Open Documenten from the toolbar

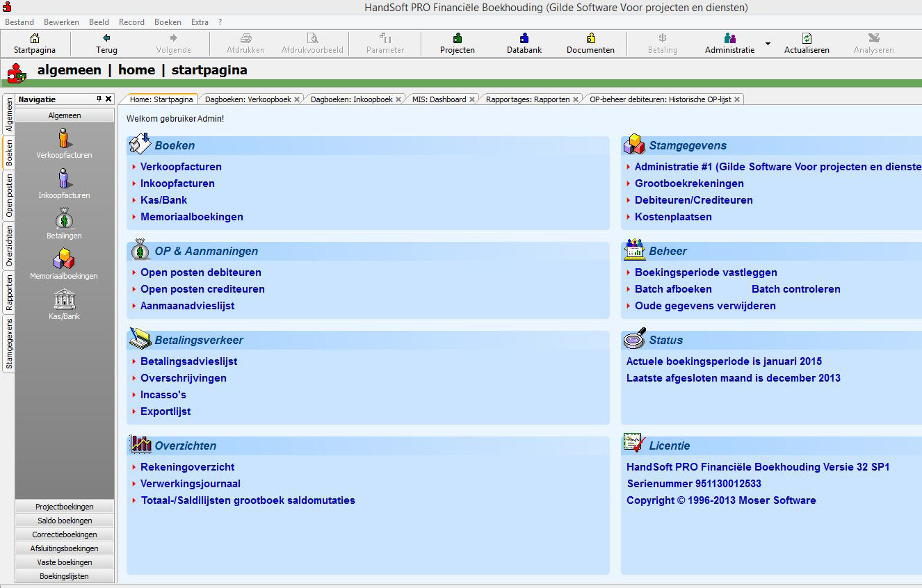coord(590,43)
